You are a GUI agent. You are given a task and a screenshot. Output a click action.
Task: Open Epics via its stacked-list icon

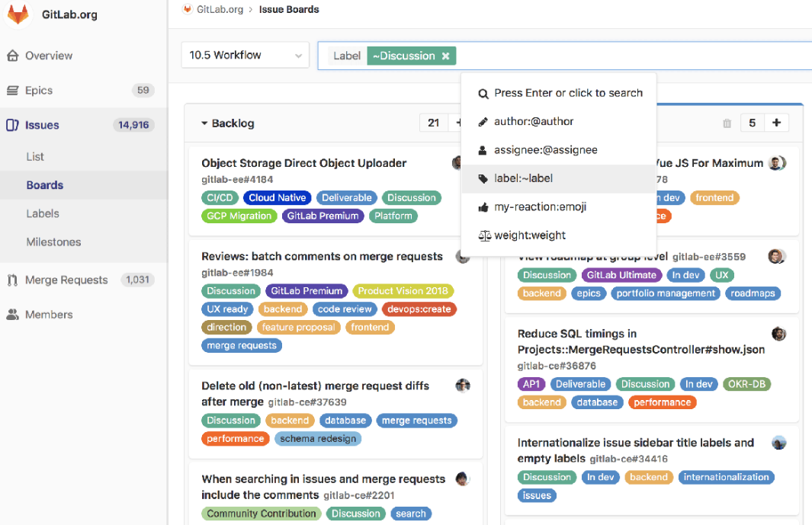(12, 91)
